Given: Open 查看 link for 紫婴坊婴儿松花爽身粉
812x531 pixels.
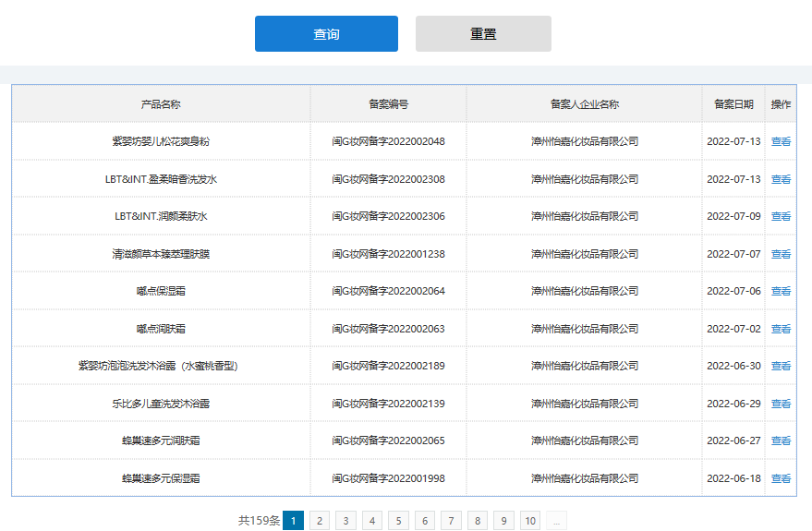Looking at the screenshot, I should pos(781,141).
